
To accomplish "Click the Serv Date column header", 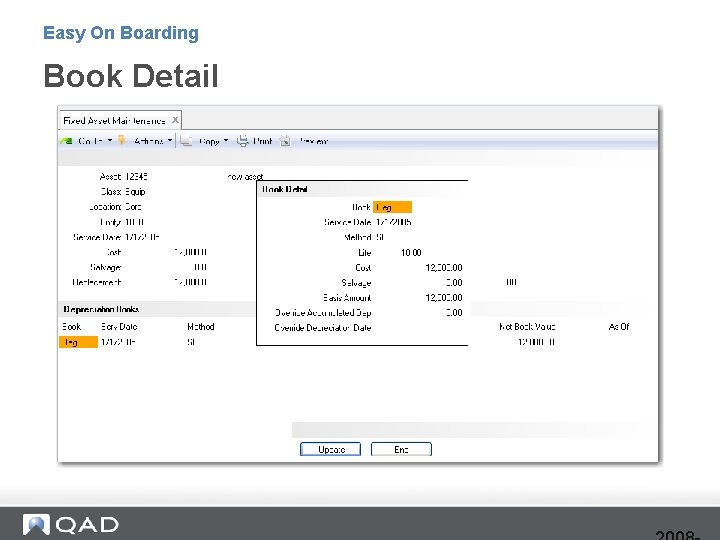I will [x=119, y=327].
